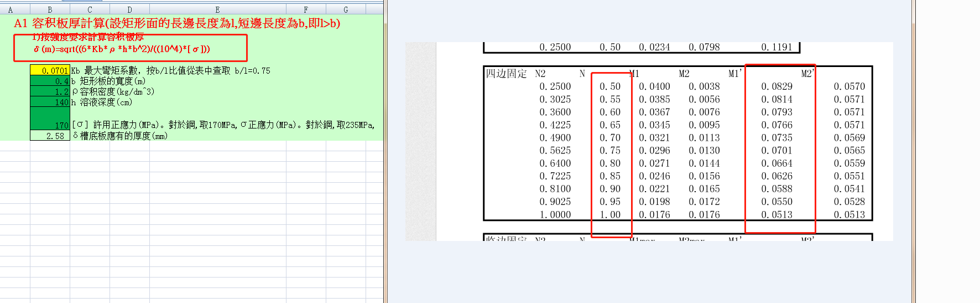Image resolution: width=980 pixels, height=303 pixels.
Task: Click label 'ρ 容积密度(kg/dm^3)'
Action: click(113, 91)
